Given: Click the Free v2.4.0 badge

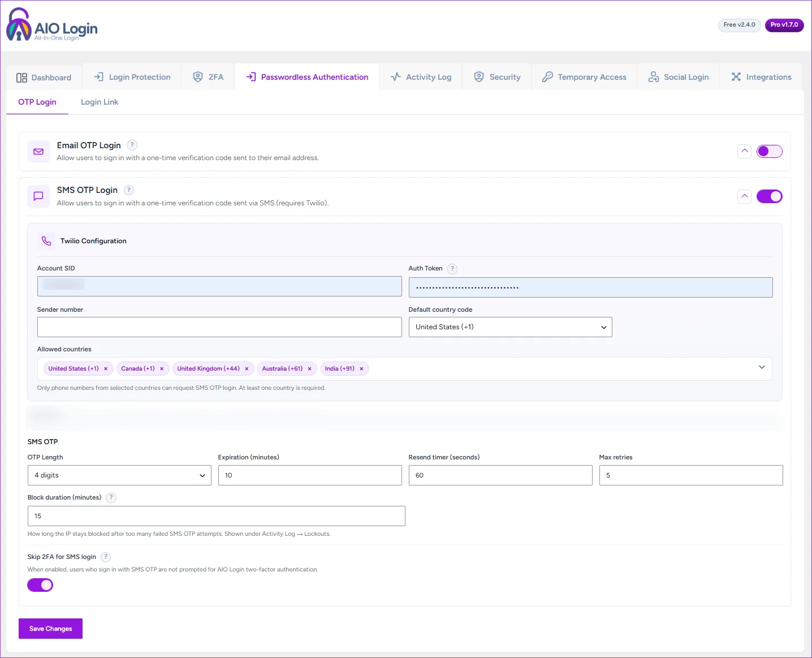Looking at the screenshot, I should click(740, 25).
